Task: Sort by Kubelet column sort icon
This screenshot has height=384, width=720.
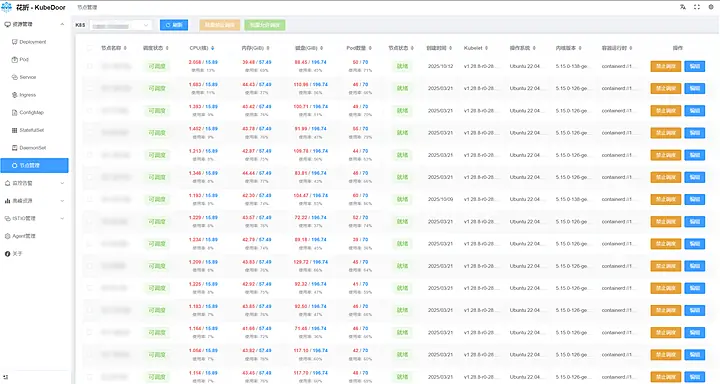Action: [x=486, y=48]
